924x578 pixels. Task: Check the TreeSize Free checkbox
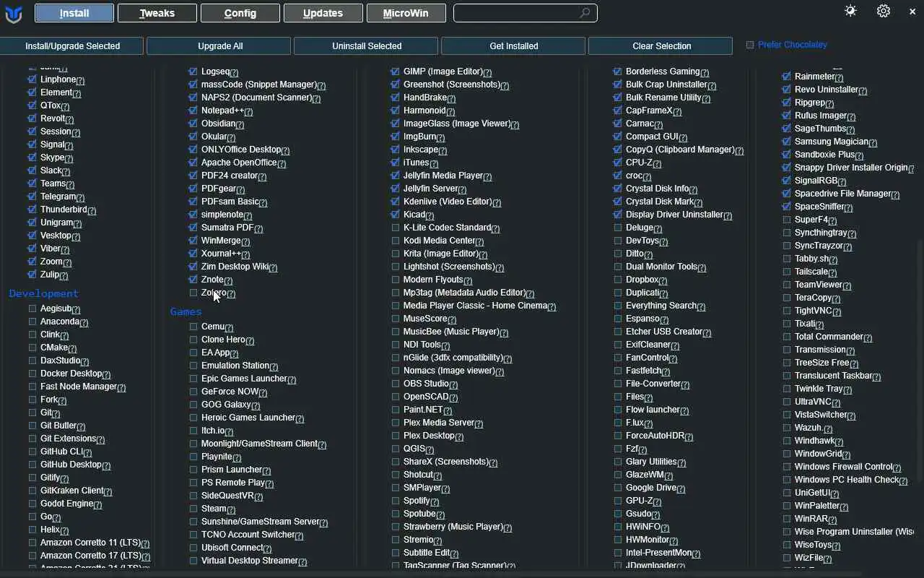[x=787, y=363]
